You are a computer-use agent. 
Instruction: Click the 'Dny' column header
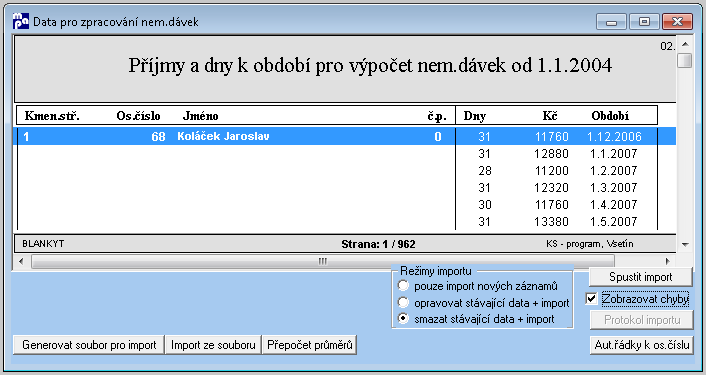point(475,116)
